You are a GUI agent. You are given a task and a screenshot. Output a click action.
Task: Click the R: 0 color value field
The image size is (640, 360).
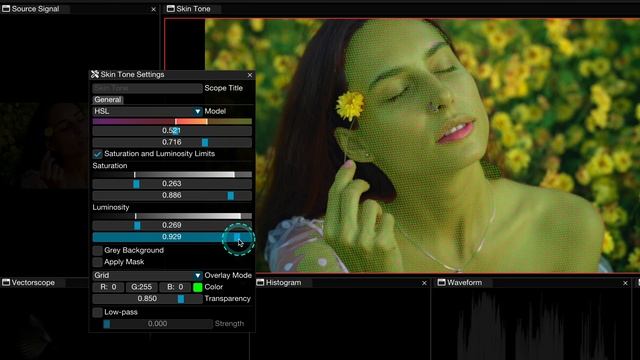108,287
